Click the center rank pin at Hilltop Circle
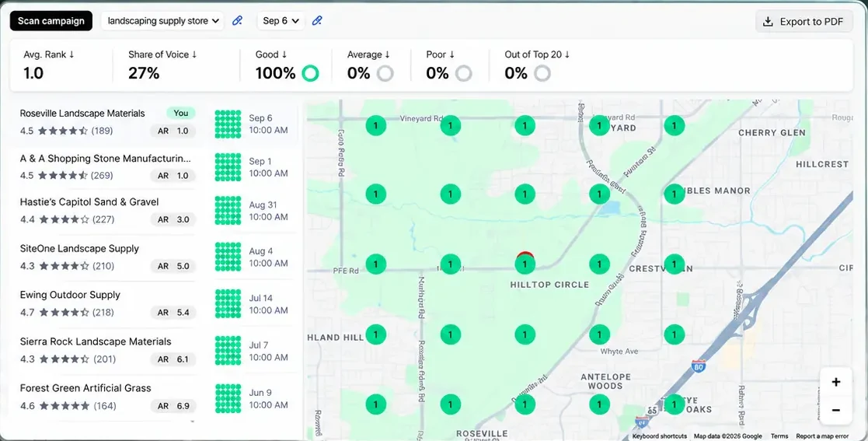The image size is (868, 441). (x=525, y=264)
